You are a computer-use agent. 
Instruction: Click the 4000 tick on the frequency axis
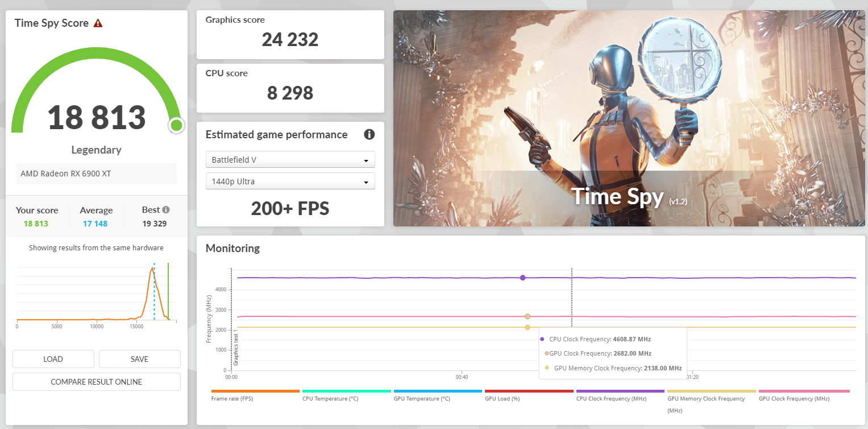221,290
